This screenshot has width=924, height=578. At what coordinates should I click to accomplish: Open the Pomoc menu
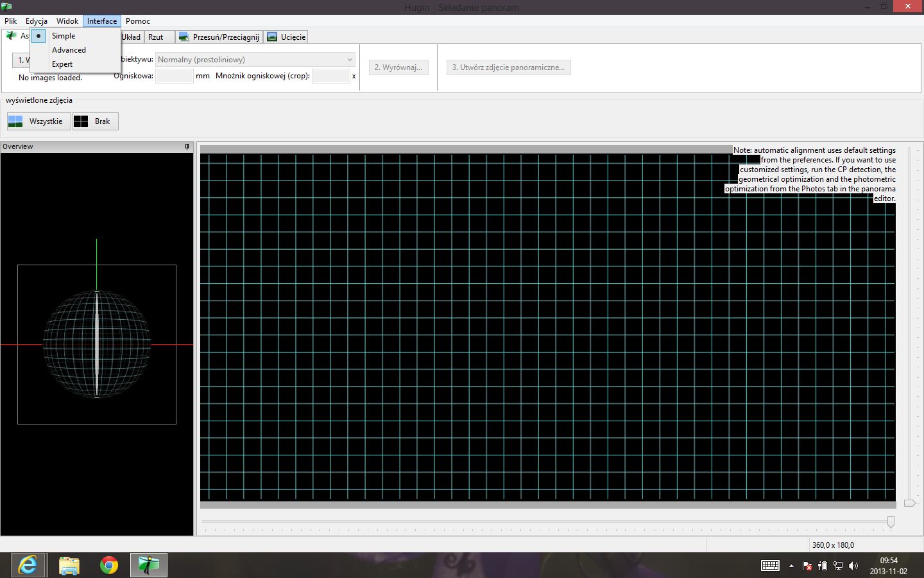[137, 21]
